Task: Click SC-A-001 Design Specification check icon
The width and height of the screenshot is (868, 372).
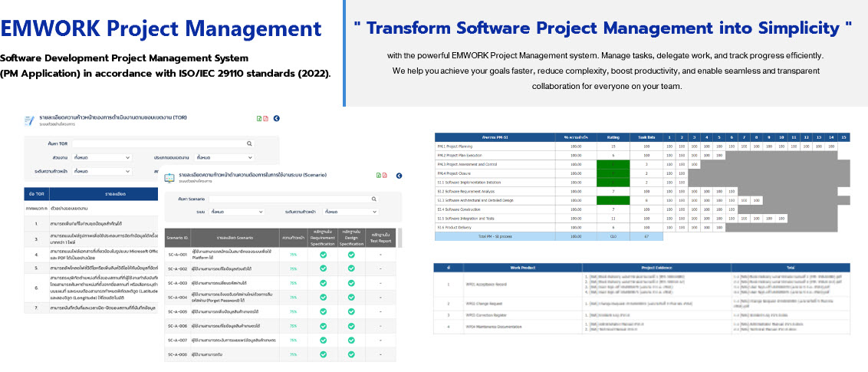Action: tap(351, 254)
